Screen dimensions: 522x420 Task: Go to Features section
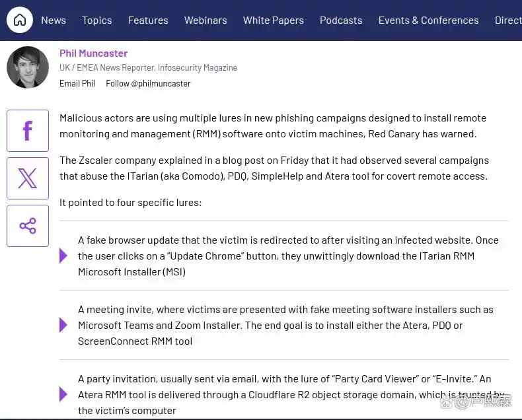point(148,20)
